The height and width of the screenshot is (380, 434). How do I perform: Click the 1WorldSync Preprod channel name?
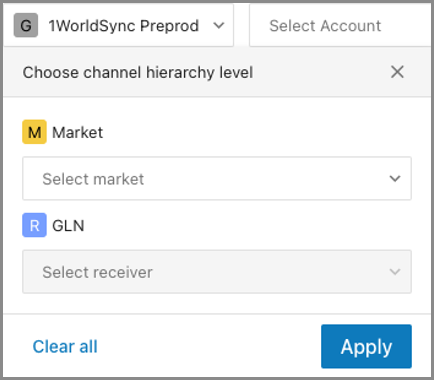pos(124,26)
